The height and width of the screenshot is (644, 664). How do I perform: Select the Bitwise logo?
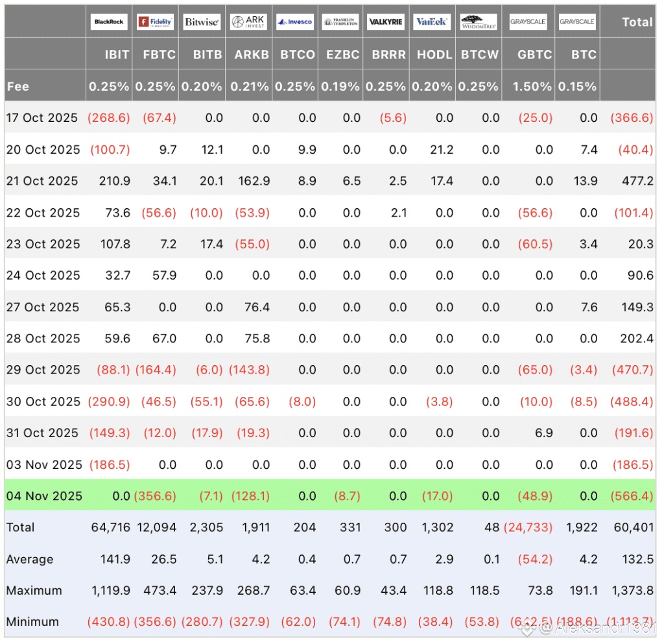tap(202, 22)
